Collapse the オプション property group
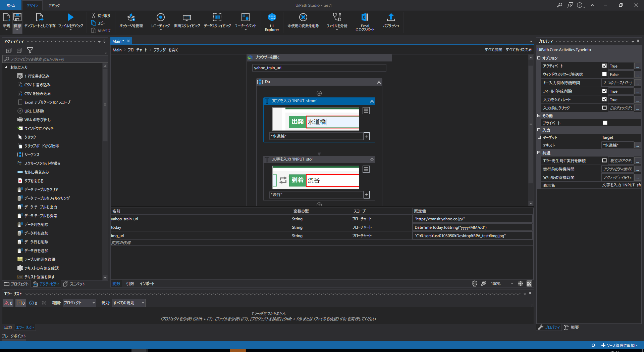644x352 pixels. (x=539, y=58)
